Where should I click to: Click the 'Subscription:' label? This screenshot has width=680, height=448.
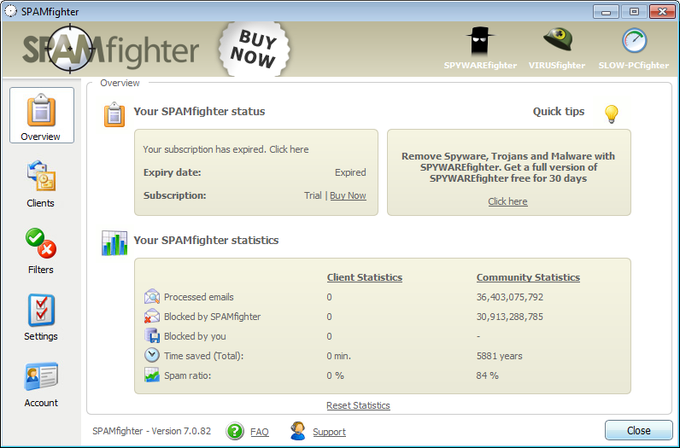(x=175, y=196)
